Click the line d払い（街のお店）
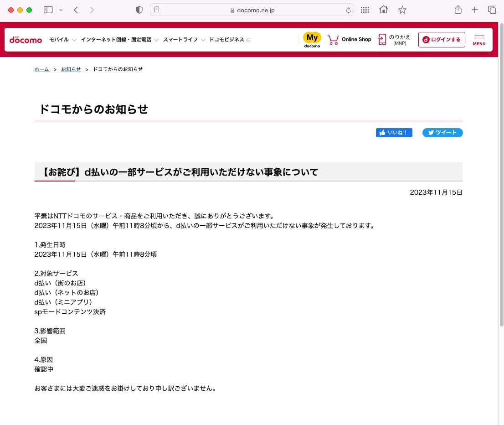 pos(60,283)
